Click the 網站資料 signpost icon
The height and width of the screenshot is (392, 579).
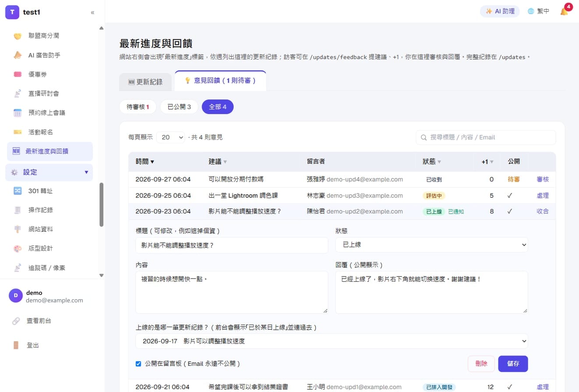tap(18, 229)
